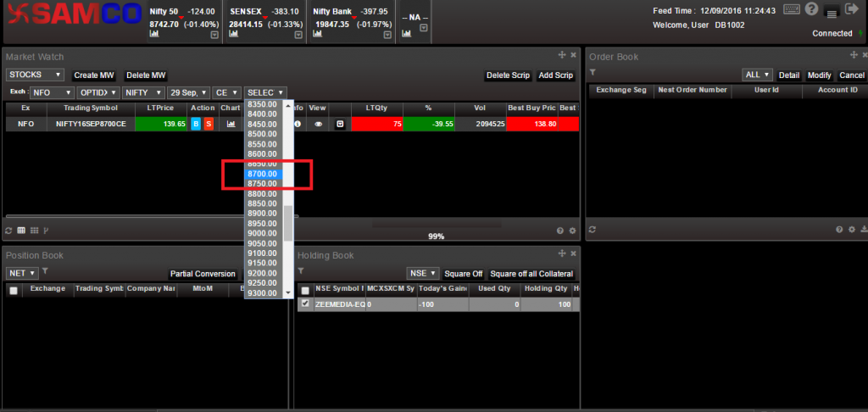Click the Order Book download icon
Screen dimensions: 868x412
(x=864, y=230)
